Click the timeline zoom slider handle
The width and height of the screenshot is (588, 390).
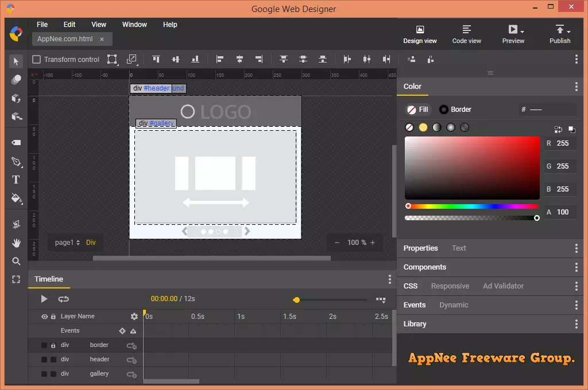click(x=296, y=300)
